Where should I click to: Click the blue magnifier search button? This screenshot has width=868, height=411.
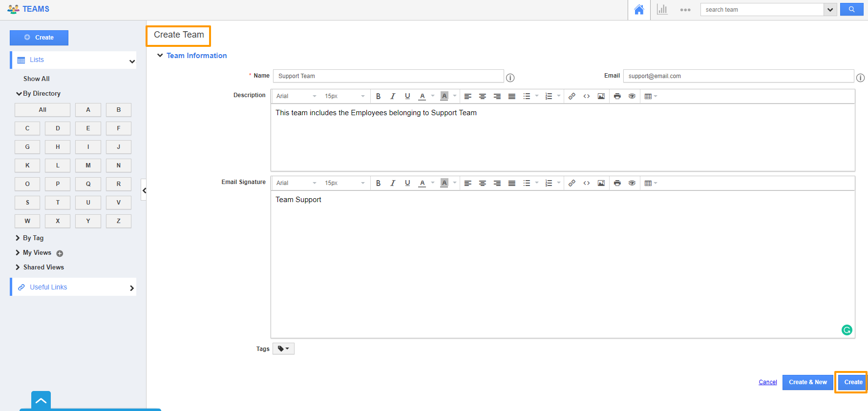click(x=851, y=10)
